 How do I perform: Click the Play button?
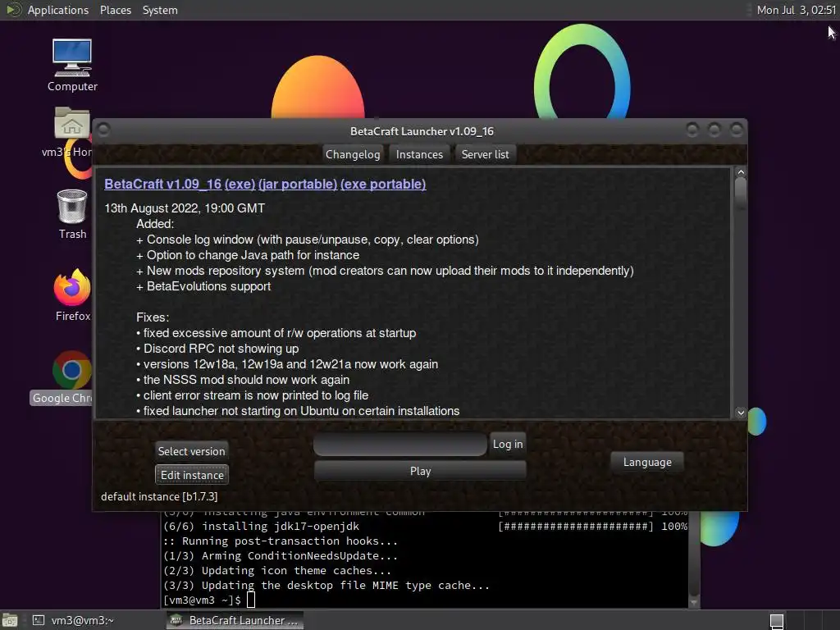pos(420,471)
